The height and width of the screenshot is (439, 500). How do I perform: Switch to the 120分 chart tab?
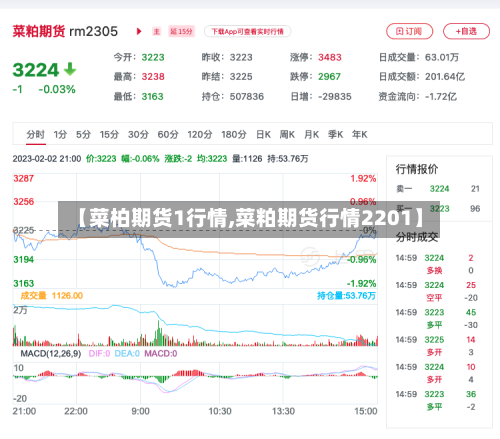[x=200, y=135]
